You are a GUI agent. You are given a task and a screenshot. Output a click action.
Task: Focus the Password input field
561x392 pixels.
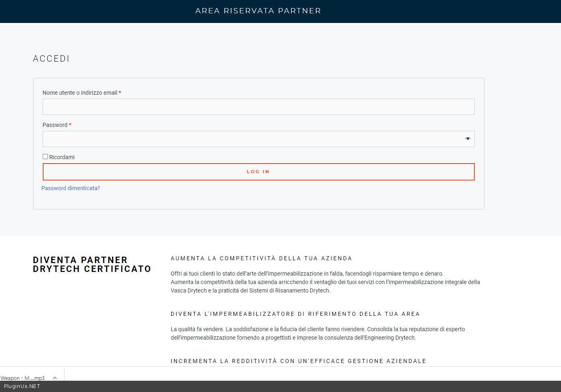252,139
